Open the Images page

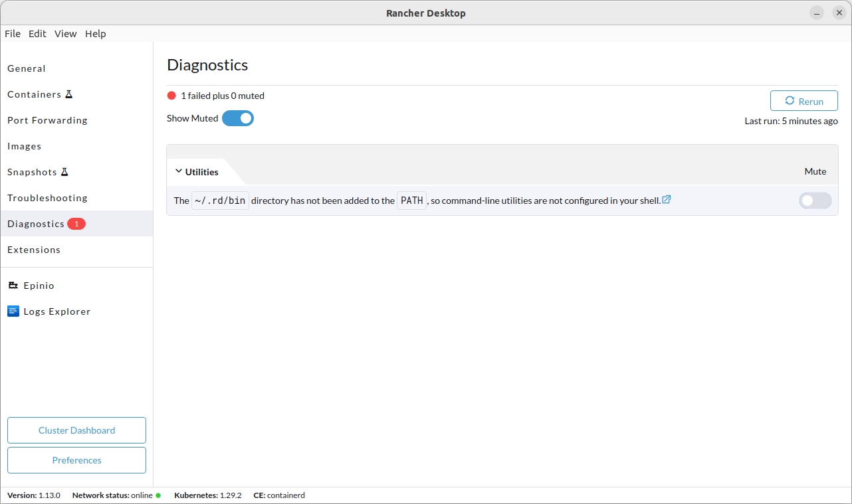tap(76, 146)
